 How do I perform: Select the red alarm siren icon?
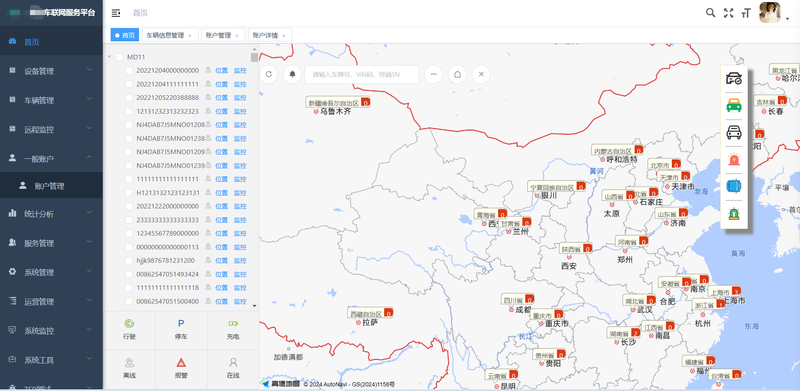pos(734,160)
